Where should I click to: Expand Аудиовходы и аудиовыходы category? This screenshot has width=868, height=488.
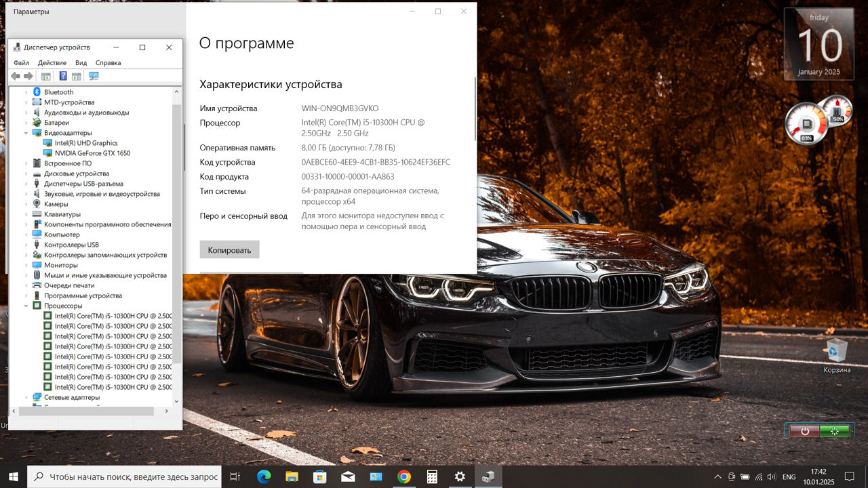(x=26, y=113)
